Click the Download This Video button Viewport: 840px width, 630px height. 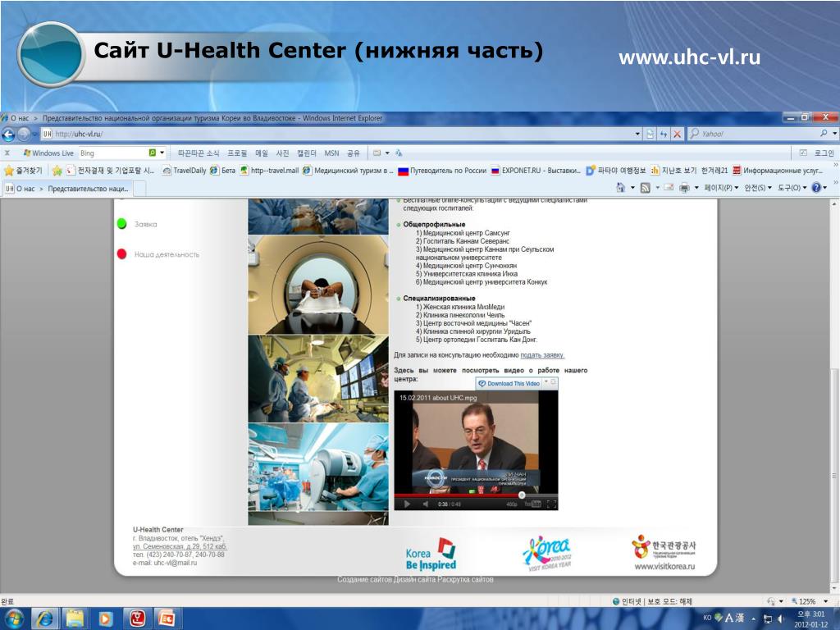[509, 383]
